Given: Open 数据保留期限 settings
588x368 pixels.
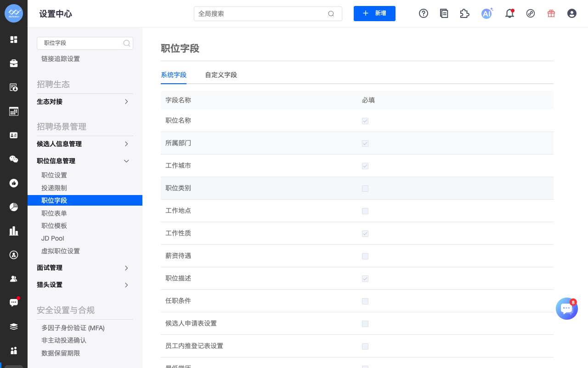Looking at the screenshot, I should pos(61,353).
